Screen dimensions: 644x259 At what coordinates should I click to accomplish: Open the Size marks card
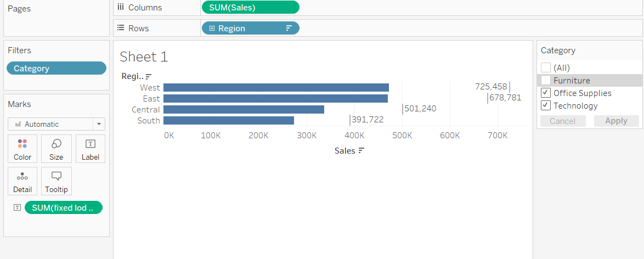pos(57,149)
